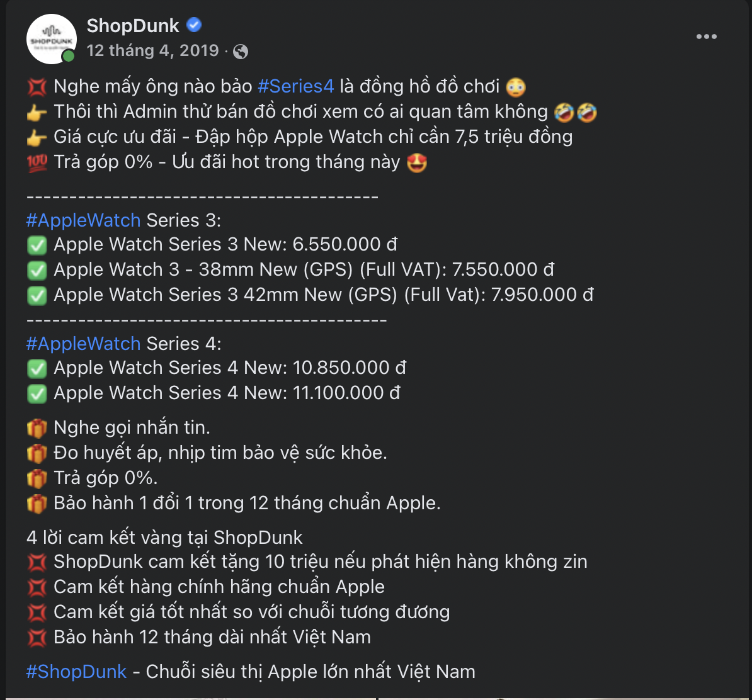The image size is (752, 700).
Task: Click #AppleWatch hashtag above Series 4 list
Action: pos(83,344)
